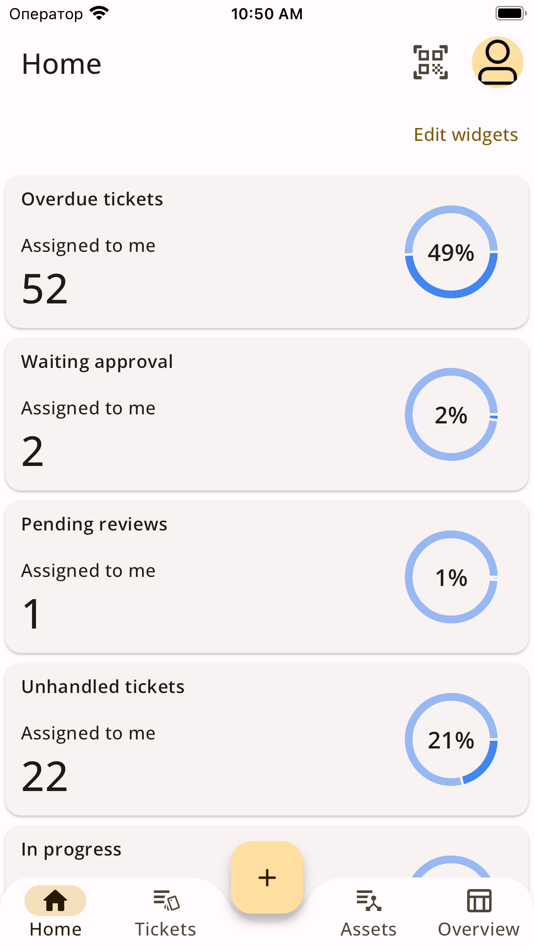Open the Pending reviews widget
The height and width of the screenshot is (950, 534).
point(267,577)
